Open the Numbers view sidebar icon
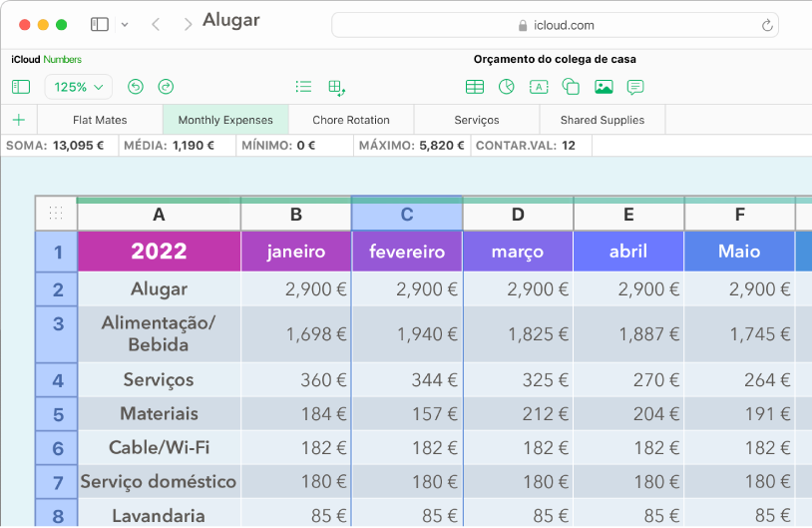812x528 pixels. tap(21, 87)
